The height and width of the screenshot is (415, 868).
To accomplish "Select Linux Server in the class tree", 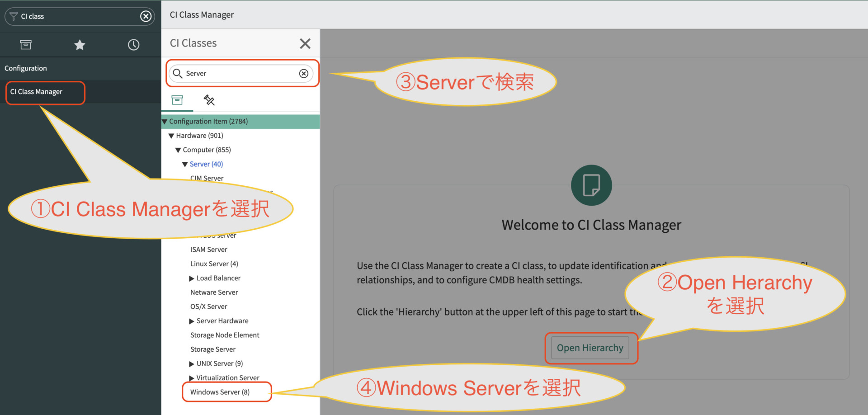I will click(x=214, y=264).
